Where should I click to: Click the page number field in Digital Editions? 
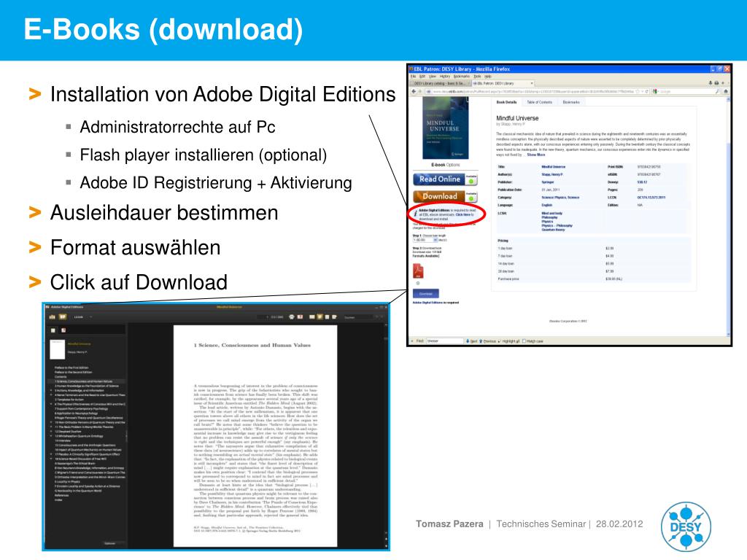coord(263,317)
